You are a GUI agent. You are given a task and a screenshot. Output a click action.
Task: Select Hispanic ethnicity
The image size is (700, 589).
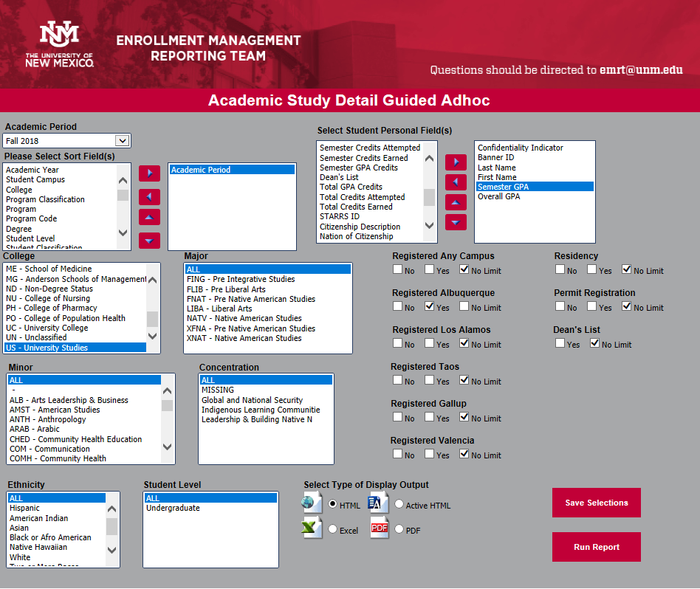pos(24,508)
